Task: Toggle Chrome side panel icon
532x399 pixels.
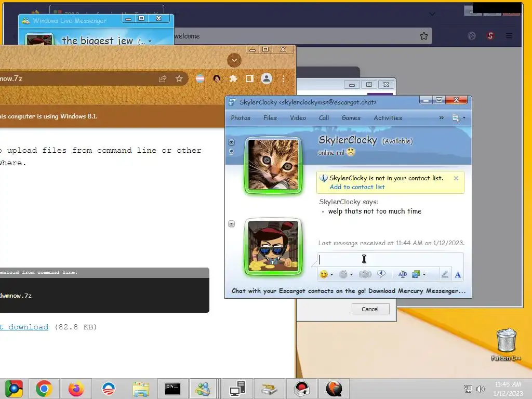Action: tap(250, 79)
